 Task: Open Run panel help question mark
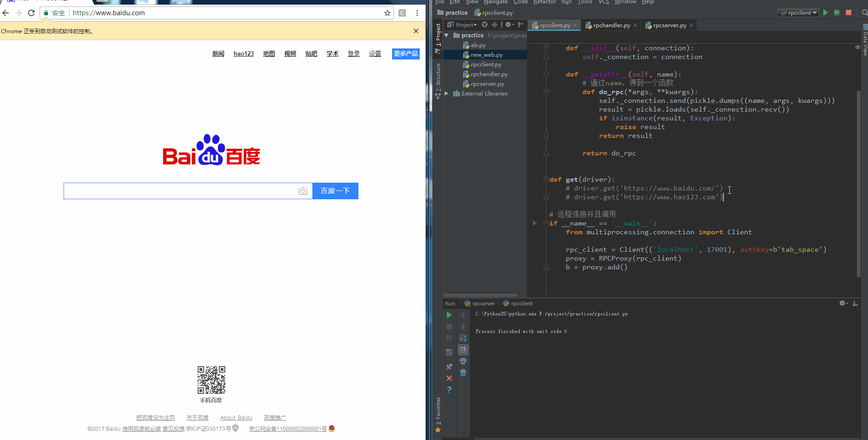[449, 390]
